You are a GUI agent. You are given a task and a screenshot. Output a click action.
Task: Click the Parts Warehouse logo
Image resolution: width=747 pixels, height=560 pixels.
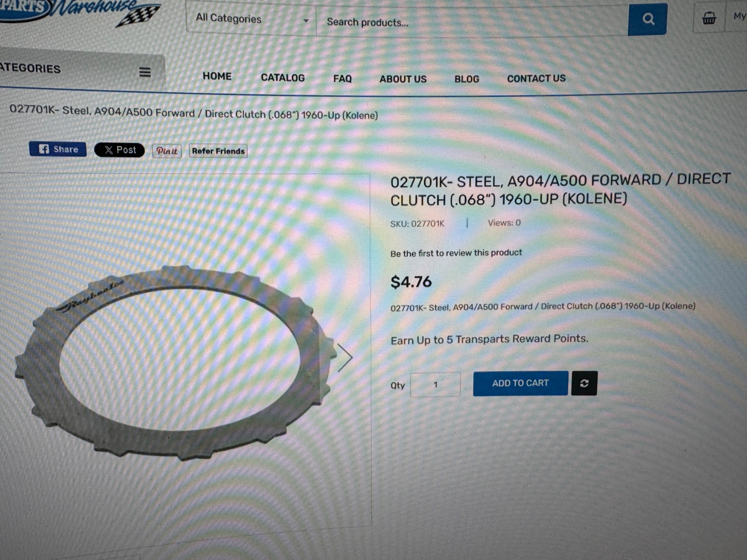click(x=79, y=12)
